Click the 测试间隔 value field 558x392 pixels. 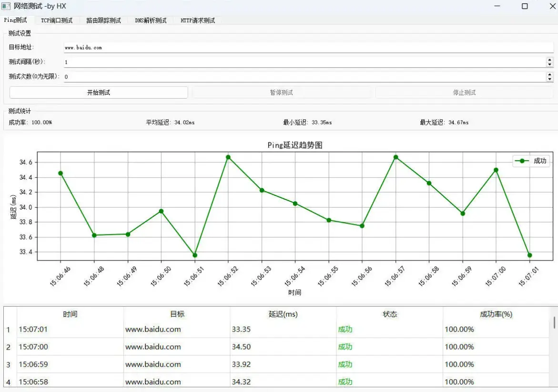305,62
